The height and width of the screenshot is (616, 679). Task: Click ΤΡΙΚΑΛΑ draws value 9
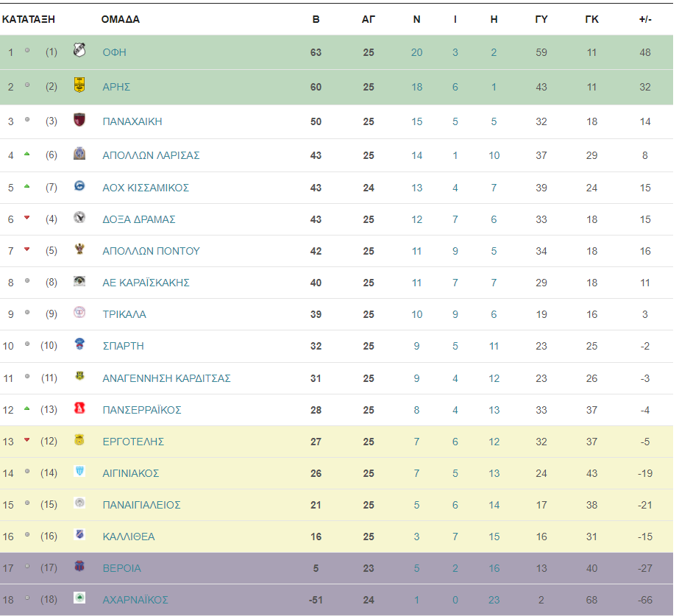(455, 314)
